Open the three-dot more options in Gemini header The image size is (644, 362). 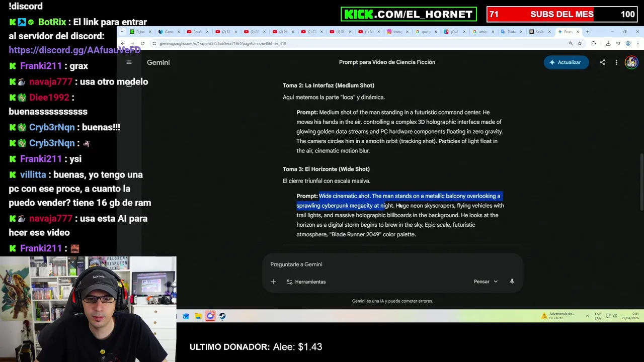pyautogui.click(x=616, y=62)
